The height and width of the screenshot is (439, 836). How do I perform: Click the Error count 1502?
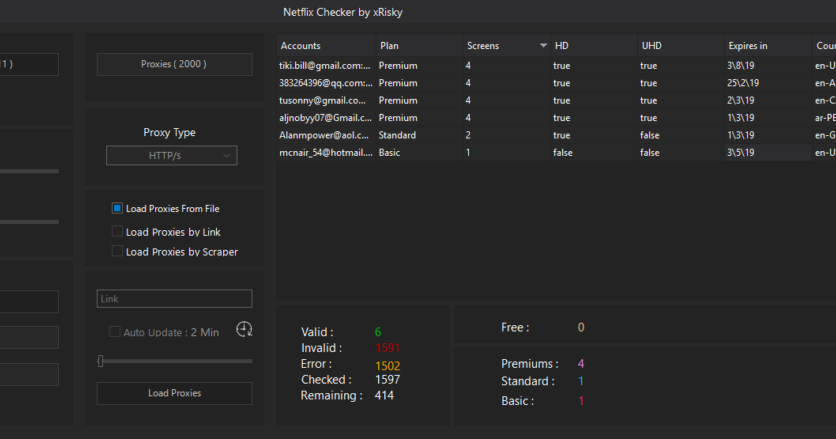[x=388, y=366]
